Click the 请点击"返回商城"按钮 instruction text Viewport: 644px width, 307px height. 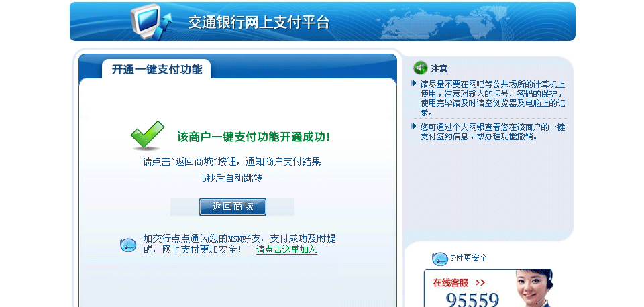(231, 162)
